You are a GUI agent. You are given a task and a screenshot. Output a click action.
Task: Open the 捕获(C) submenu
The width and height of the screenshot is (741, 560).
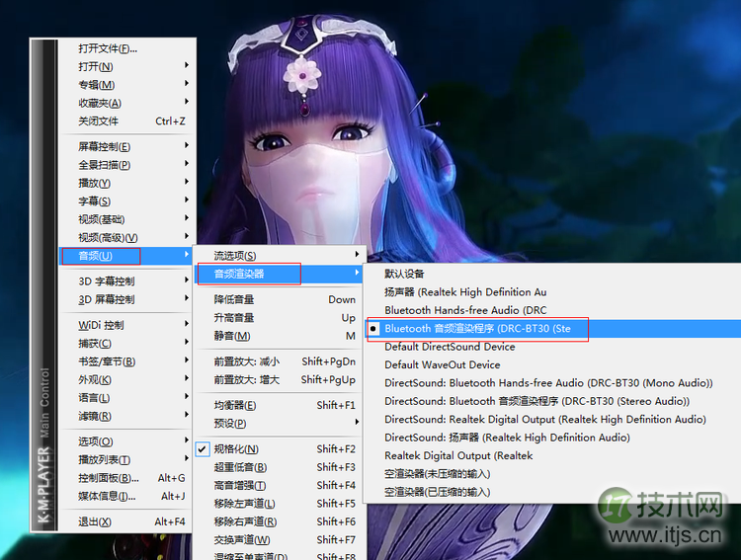tap(126, 343)
